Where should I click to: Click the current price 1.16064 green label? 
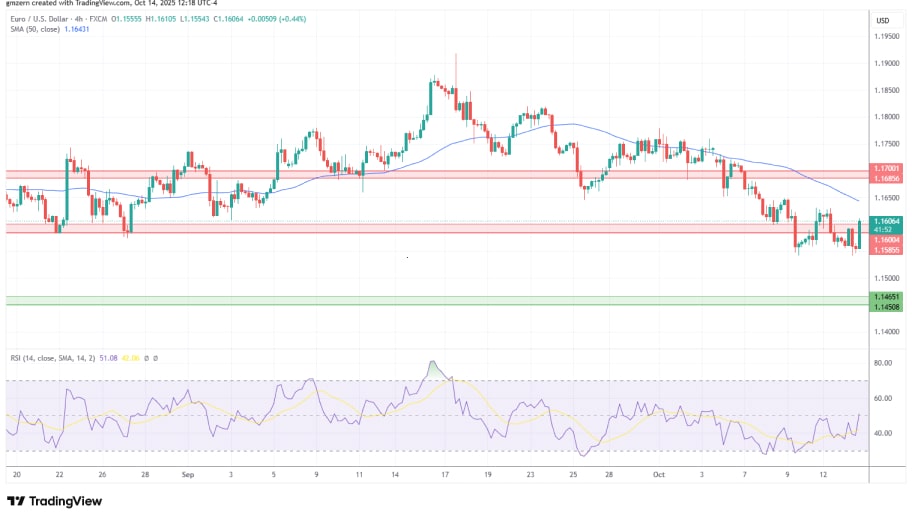click(x=885, y=221)
